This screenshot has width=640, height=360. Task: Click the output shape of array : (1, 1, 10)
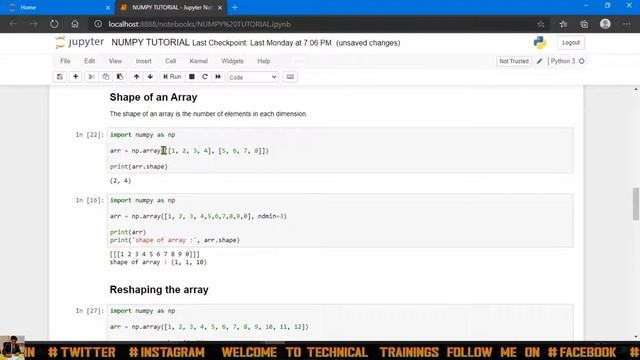(x=158, y=262)
